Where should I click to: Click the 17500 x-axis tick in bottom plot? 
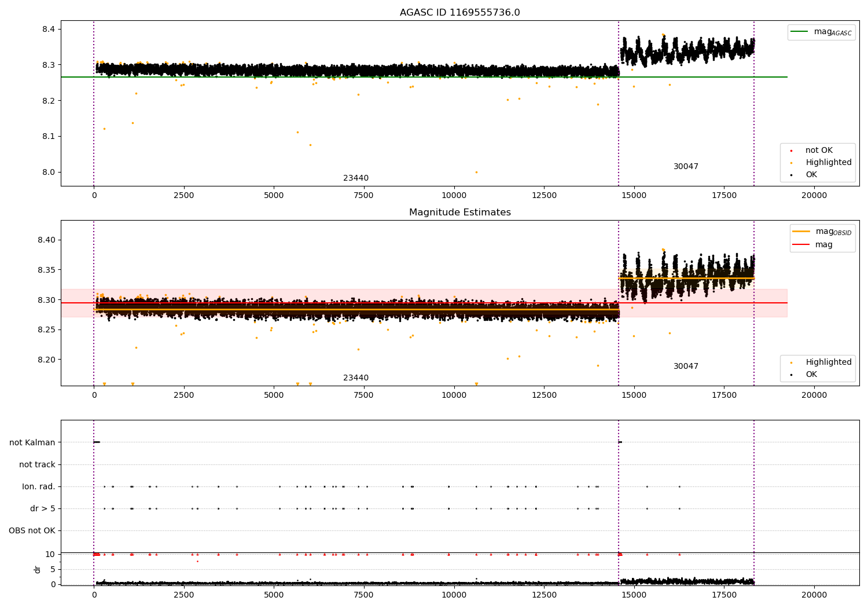[x=724, y=595]
